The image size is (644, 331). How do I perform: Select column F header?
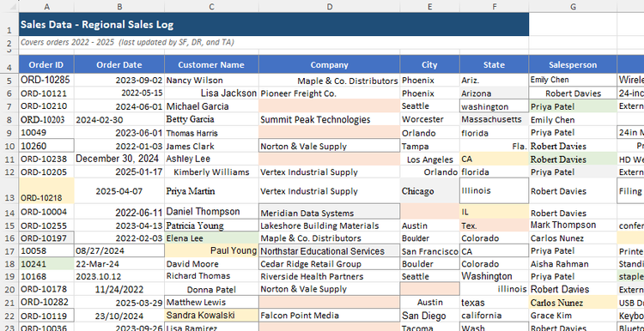(494, 6)
